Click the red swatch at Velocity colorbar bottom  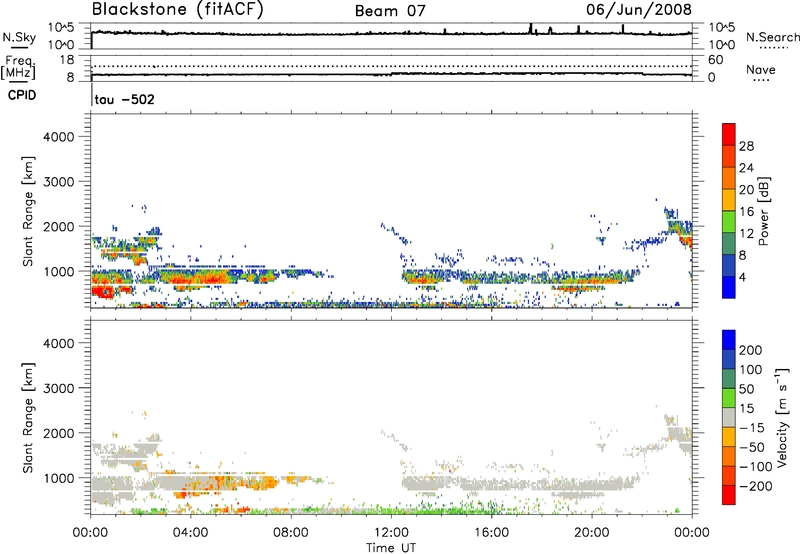click(x=729, y=495)
